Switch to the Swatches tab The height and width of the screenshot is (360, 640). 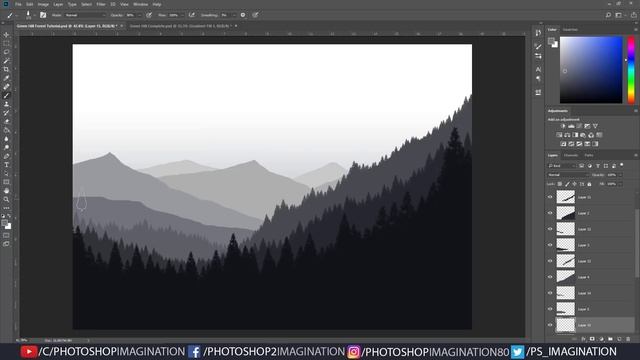(x=570, y=29)
